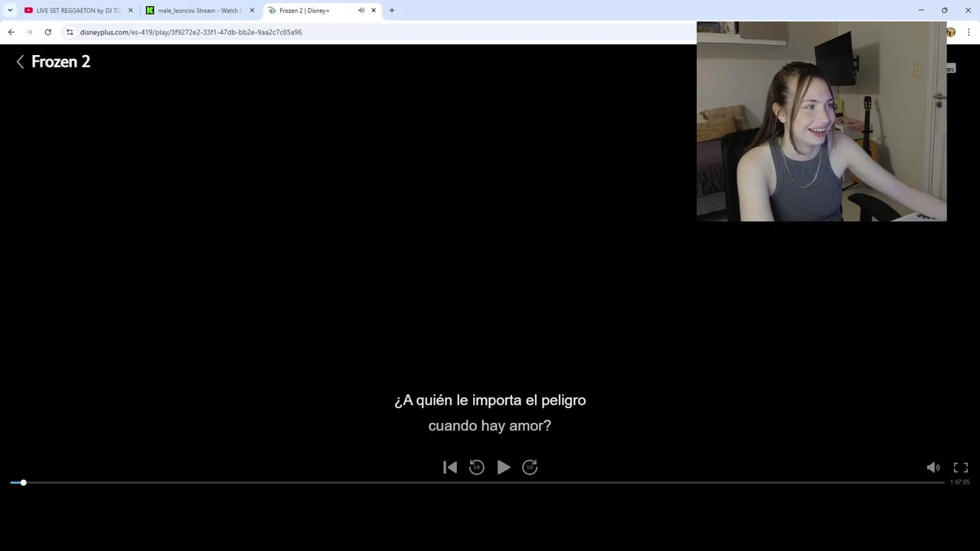Minimize the browser window
This screenshot has height=551, width=980.
pyautogui.click(x=921, y=10)
